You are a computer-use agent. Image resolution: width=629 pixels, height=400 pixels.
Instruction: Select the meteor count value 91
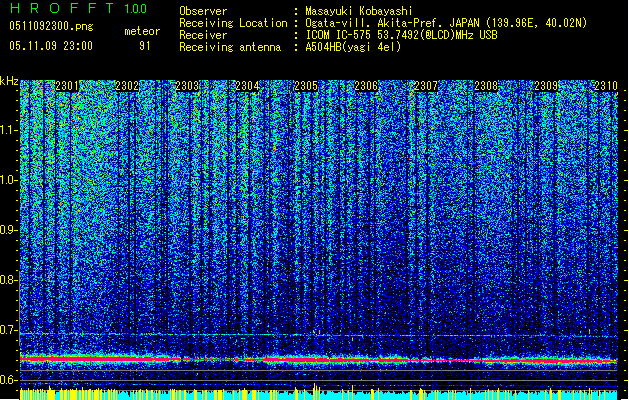point(145,46)
